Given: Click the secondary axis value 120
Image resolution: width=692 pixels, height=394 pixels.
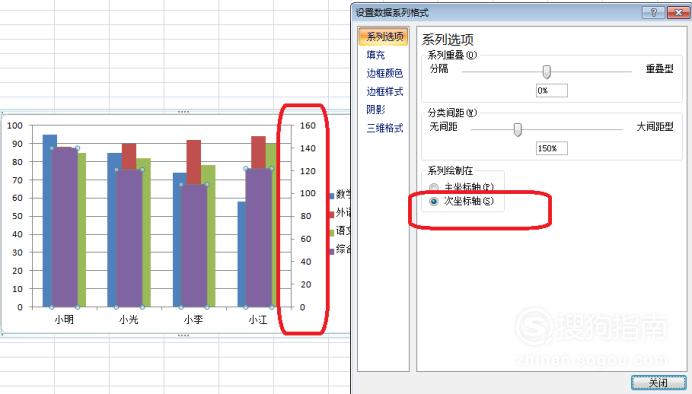Looking at the screenshot, I should [308, 171].
